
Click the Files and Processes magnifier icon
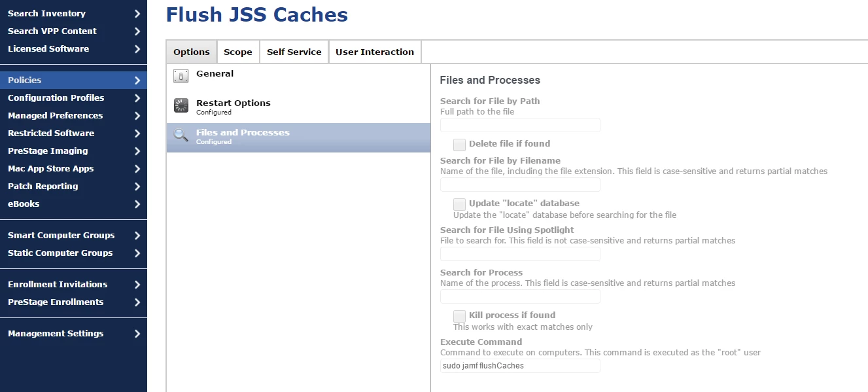tap(181, 135)
